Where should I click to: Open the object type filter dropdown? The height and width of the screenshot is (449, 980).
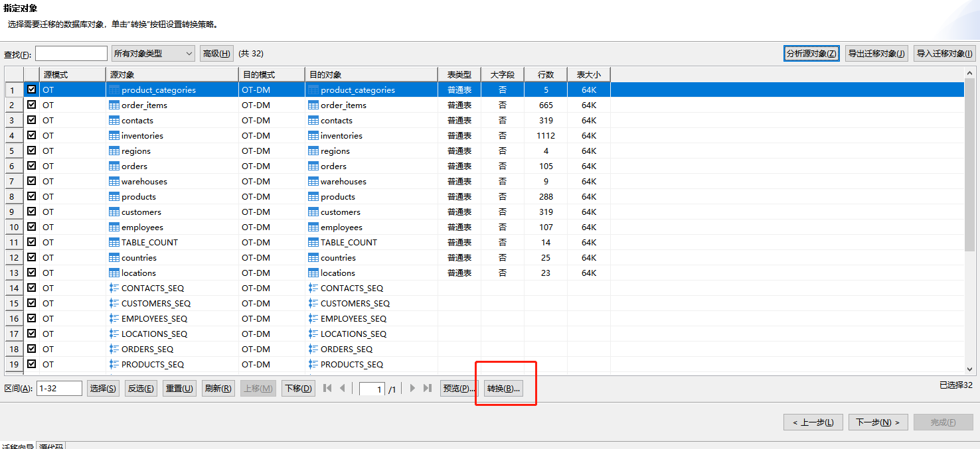153,54
